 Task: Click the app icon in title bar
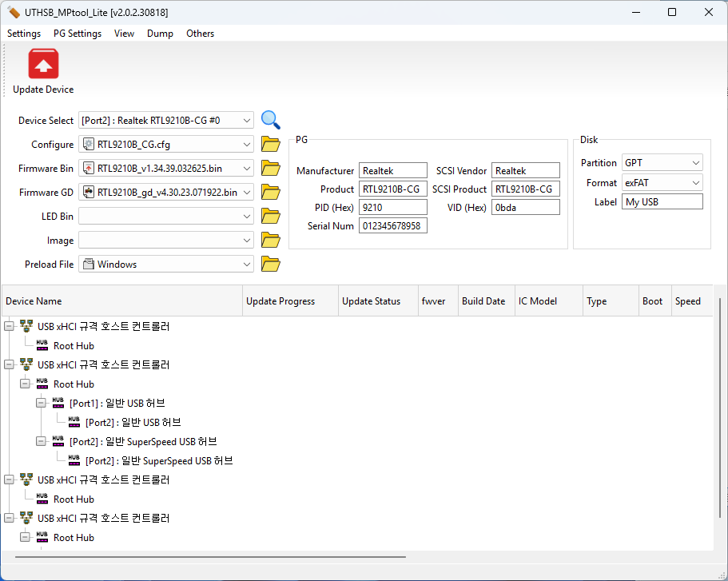pyautogui.click(x=14, y=13)
